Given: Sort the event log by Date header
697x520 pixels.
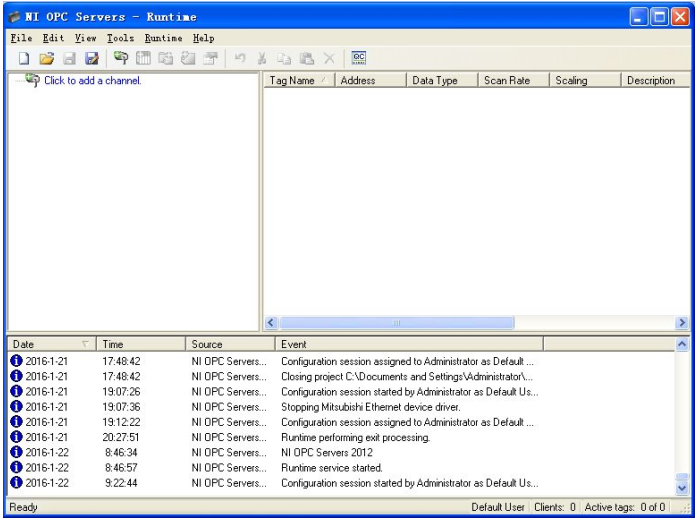Looking at the screenshot, I should point(52,344).
